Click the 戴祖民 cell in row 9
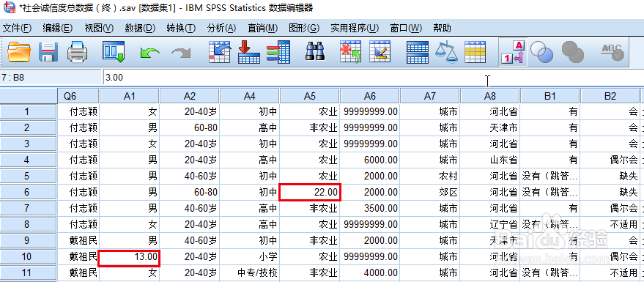This screenshot has width=644, height=282. 78,240
